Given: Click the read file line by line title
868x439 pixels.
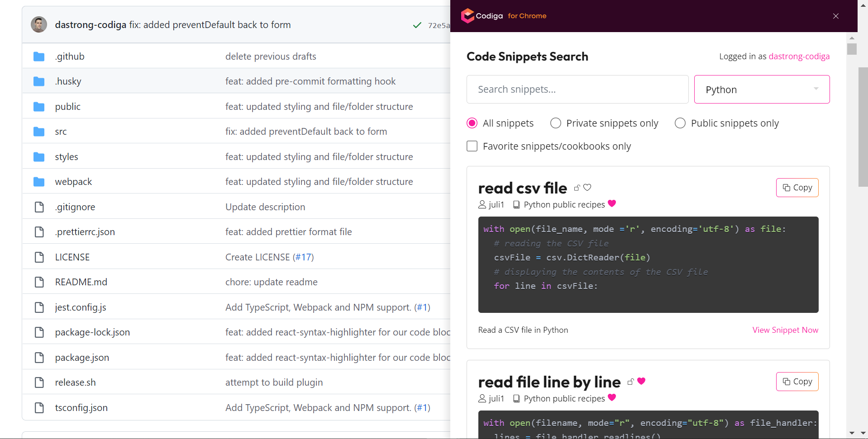Looking at the screenshot, I should pyautogui.click(x=549, y=382).
